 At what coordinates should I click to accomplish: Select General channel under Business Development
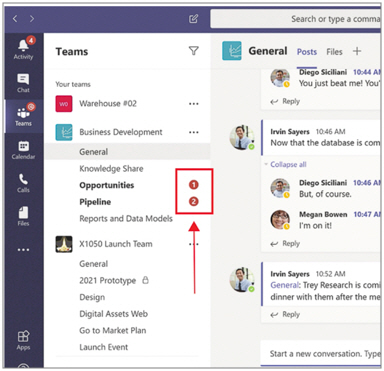pos(127,152)
